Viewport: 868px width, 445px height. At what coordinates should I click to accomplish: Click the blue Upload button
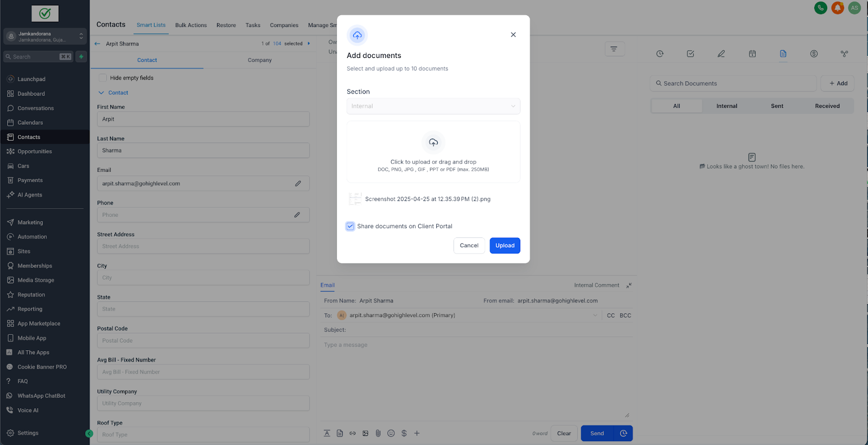[505, 246]
